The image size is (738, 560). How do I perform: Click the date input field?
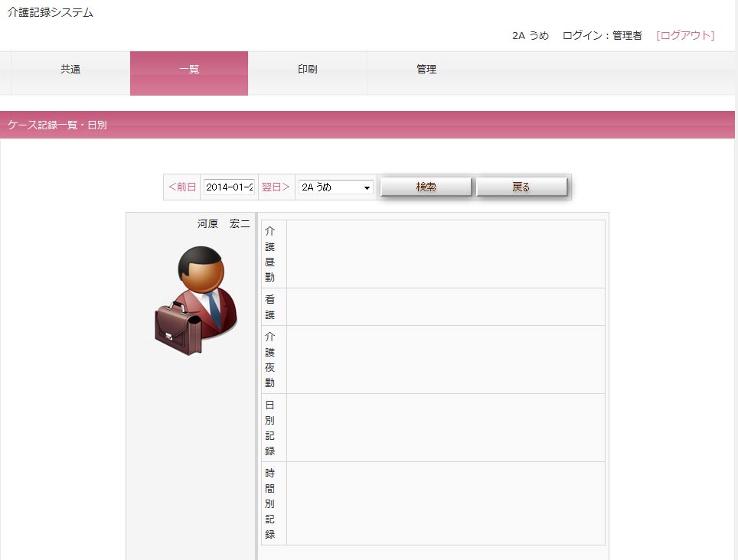[x=229, y=187]
